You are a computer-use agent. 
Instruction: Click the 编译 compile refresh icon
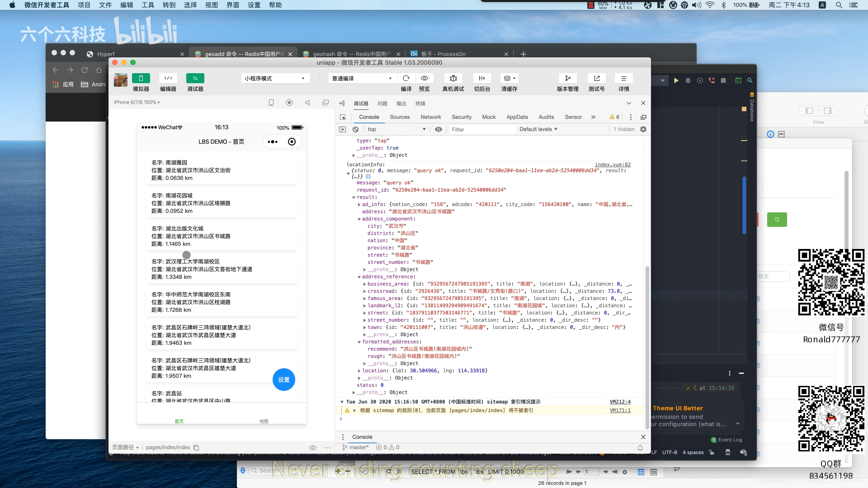(x=406, y=78)
